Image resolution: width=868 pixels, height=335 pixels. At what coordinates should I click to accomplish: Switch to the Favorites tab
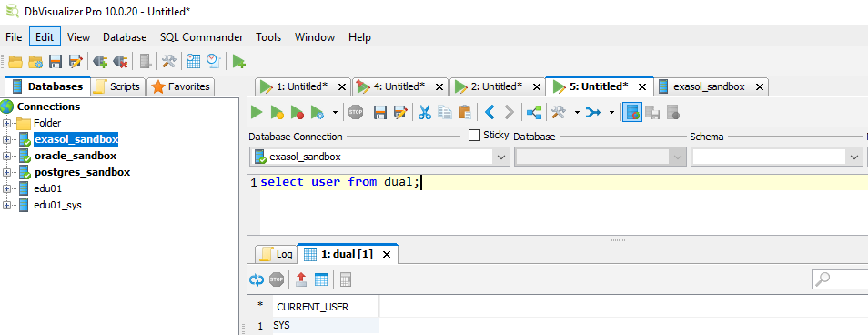click(x=181, y=86)
